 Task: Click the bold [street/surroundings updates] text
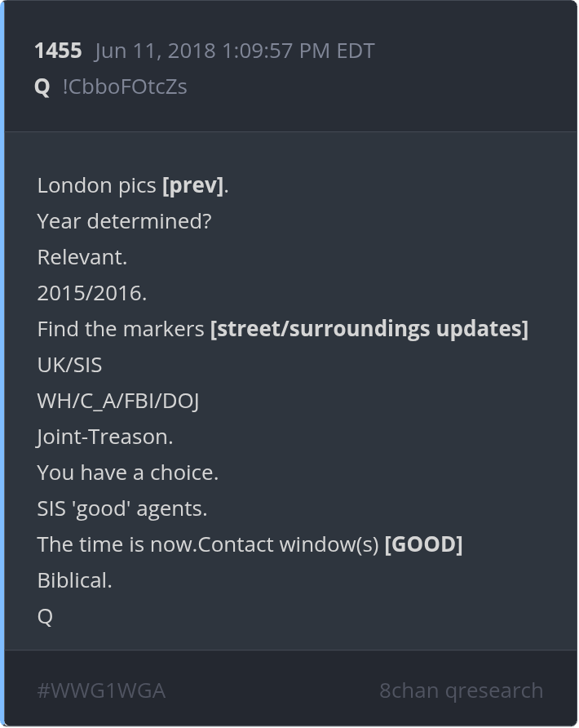(369, 329)
